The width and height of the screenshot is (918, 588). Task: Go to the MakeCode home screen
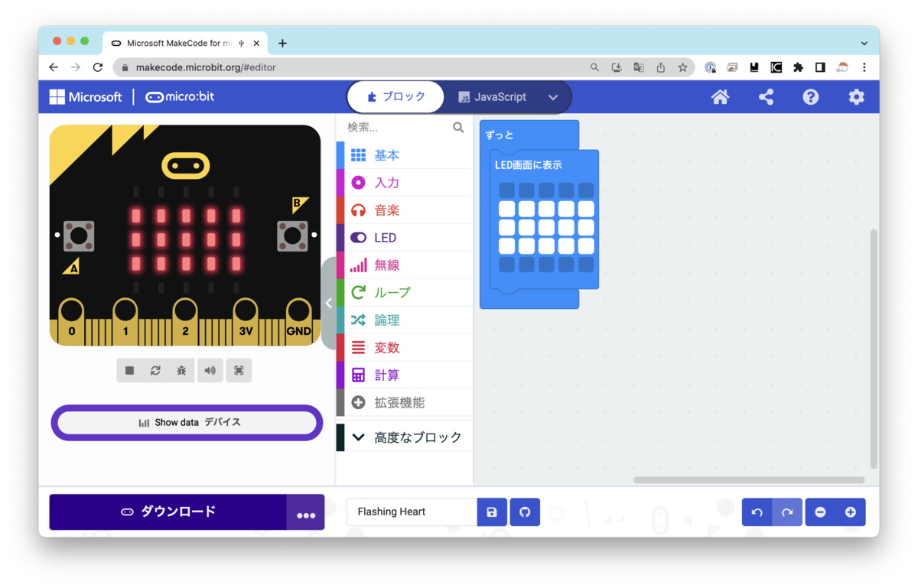click(x=720, y=97)
